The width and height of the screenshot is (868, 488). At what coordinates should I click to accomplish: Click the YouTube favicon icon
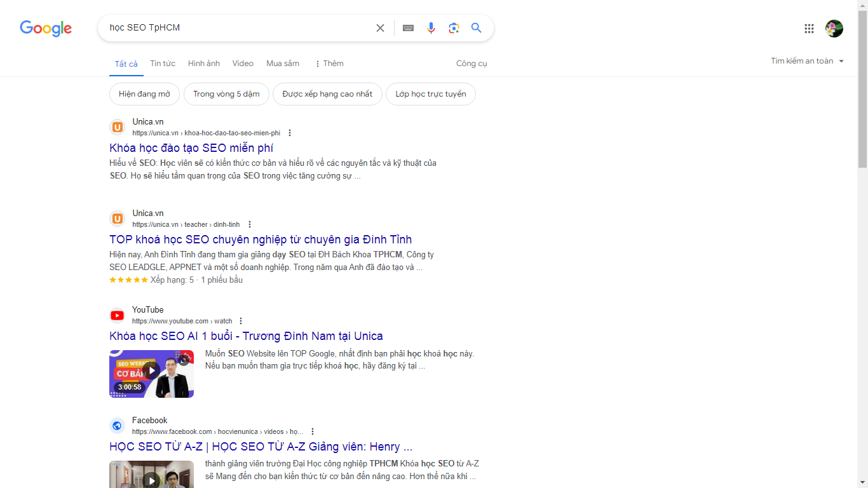(x=117, y=315)
